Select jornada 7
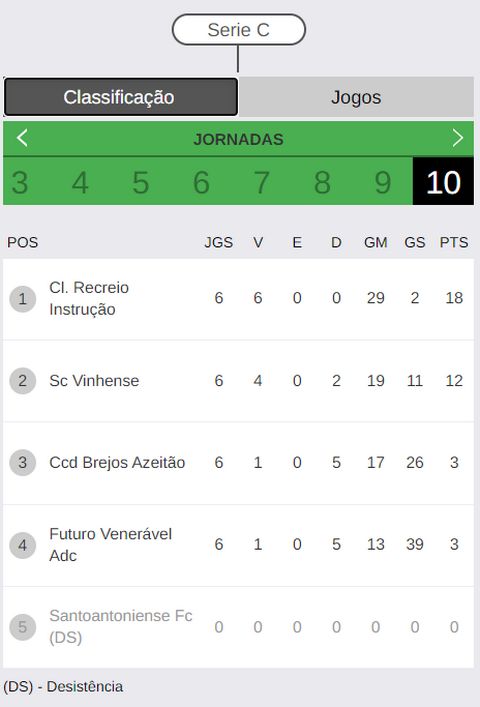The height and width of the screenshot is (707, 480). (261, 182)
